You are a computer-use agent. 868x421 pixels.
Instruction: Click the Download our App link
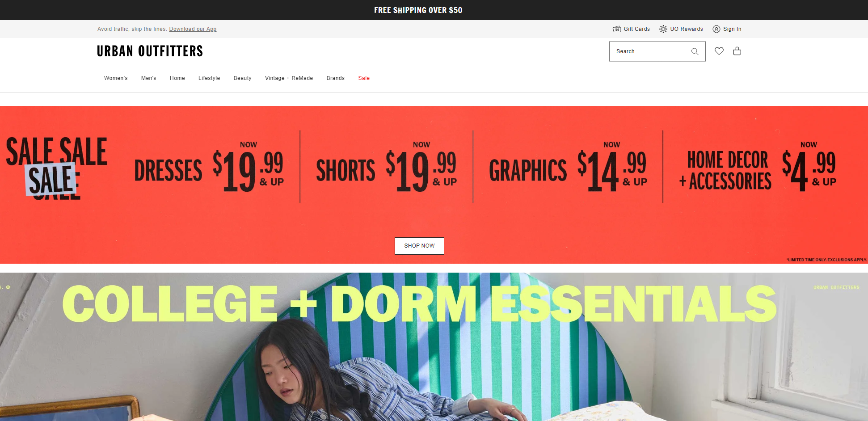pos(193,29)
